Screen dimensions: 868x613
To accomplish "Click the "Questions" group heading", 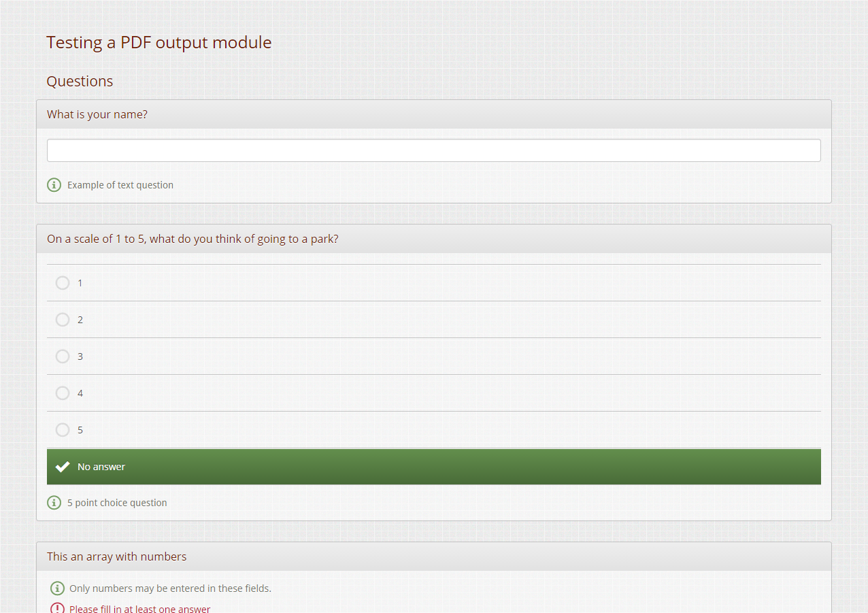I will coord(80,81).
